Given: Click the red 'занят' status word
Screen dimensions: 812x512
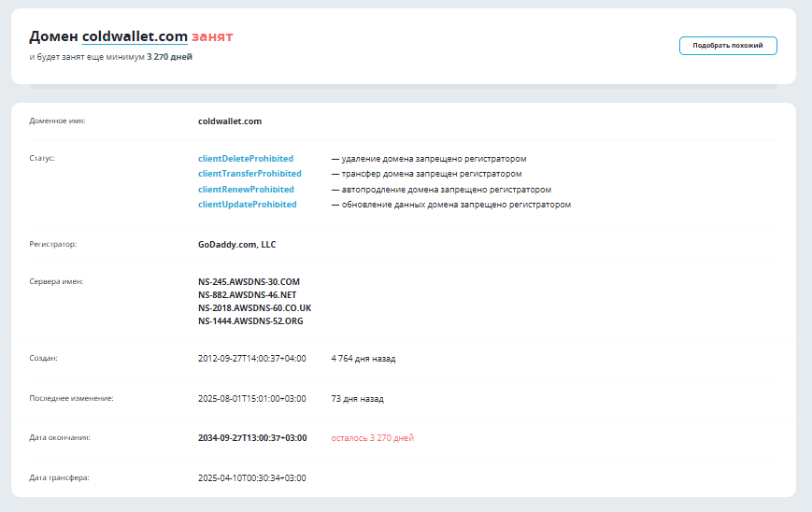Looking at the screenshot, I should [x=212, y=36].
